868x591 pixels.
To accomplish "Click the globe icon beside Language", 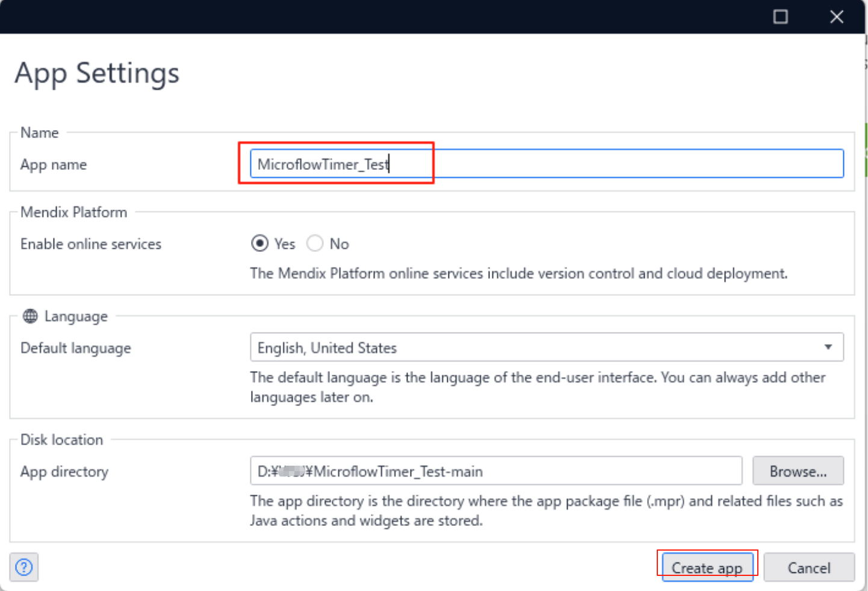I will coord(30,316).
